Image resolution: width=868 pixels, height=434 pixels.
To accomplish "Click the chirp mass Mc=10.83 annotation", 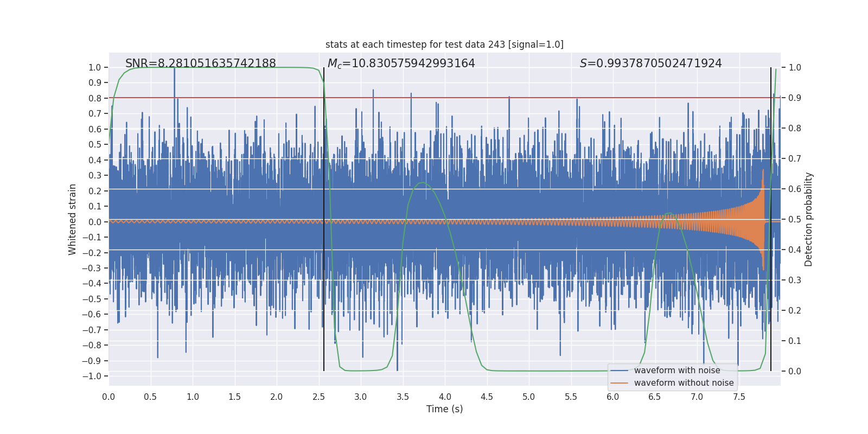I will point(401,63).
